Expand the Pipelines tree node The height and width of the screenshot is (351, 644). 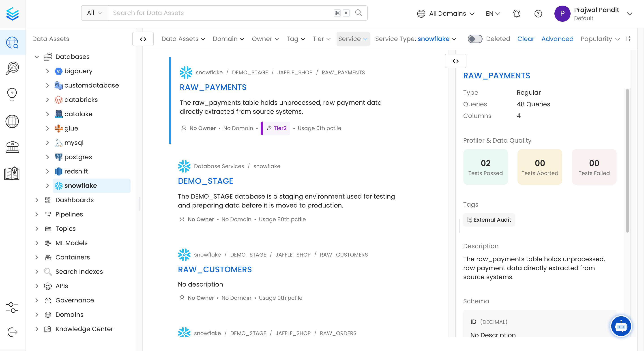click(x=37, y=214)
